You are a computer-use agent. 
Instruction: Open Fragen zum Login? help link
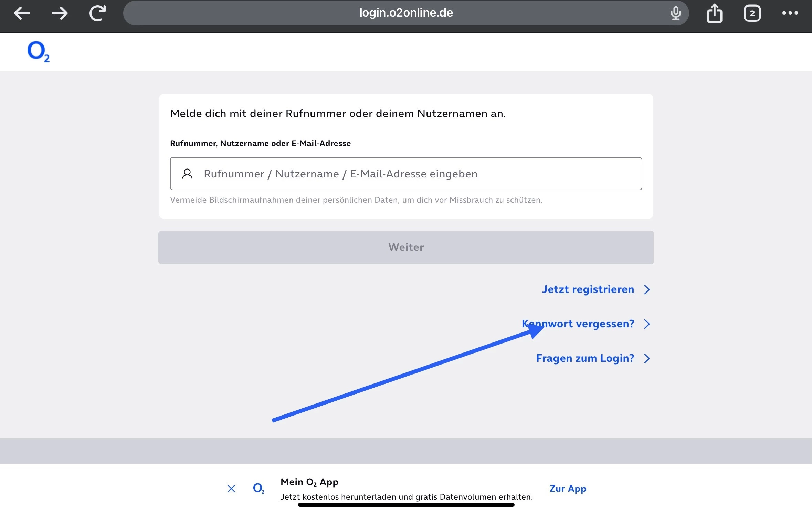585,358
